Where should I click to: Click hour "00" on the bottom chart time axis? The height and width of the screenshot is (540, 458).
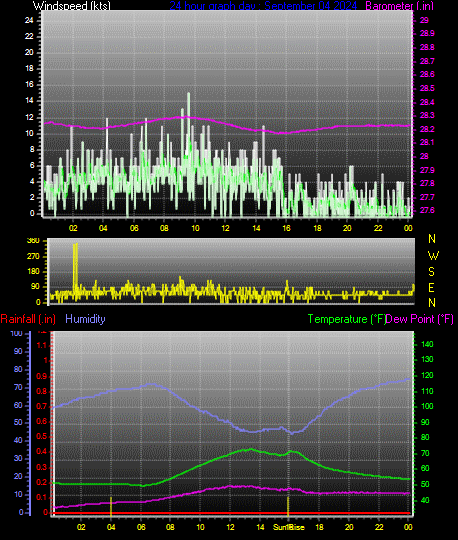pos(408,527)
